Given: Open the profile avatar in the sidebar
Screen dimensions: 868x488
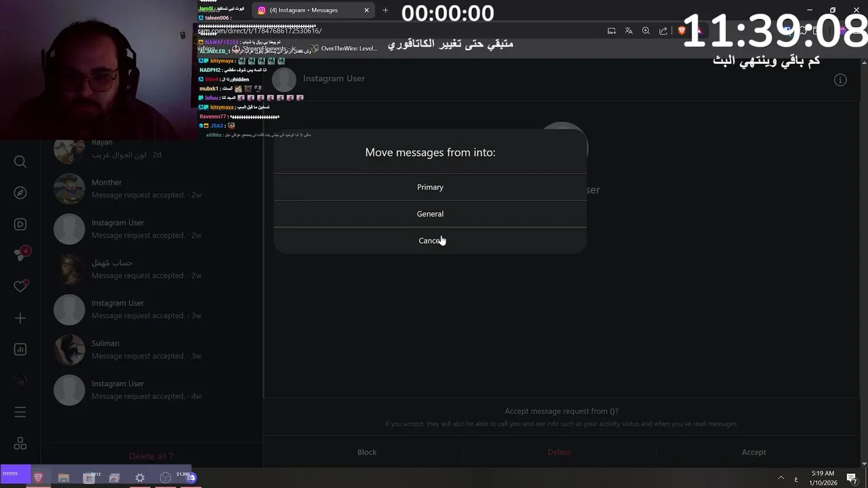Looking at the screenshot, I should (20, 381).
